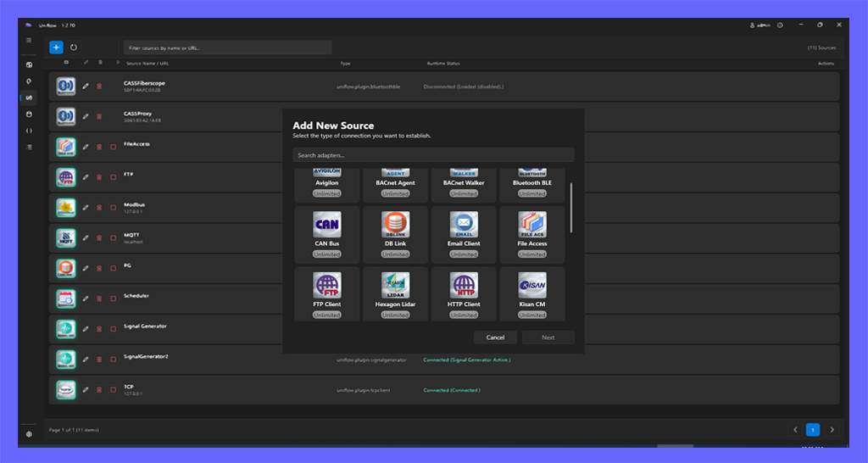Screen dimensions: 868x463
Task: Delete the Scheduler source
Action: coord(99,298)
